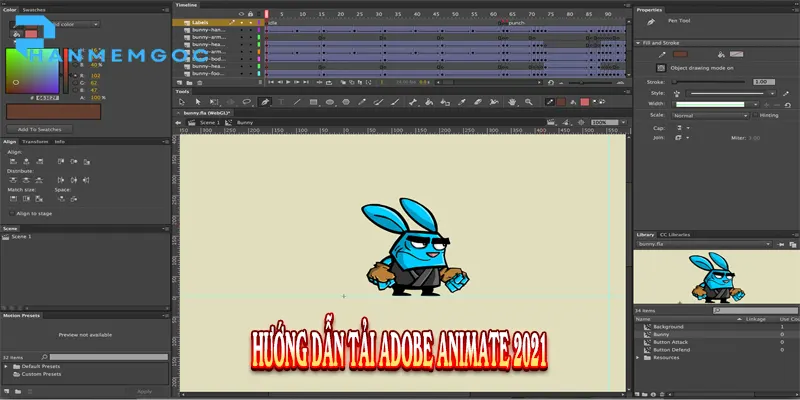Click the Bunny symbol breadcrumb

[x=245, y=122]
